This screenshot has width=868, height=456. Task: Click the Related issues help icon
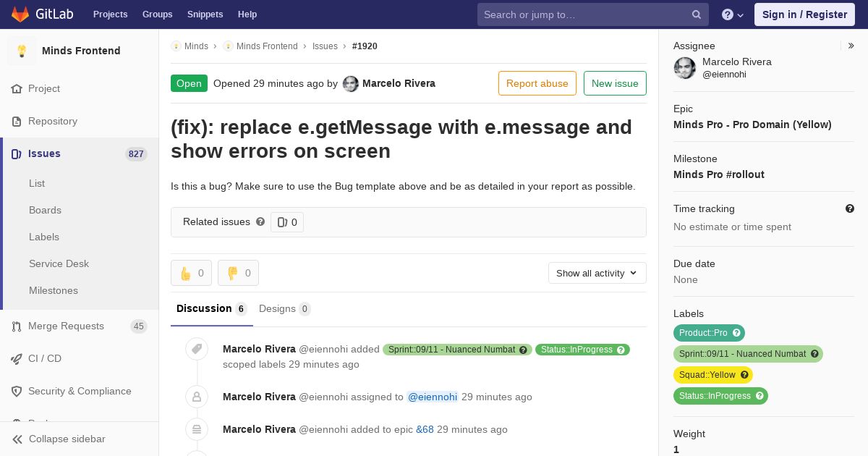(x=260, y=221)
